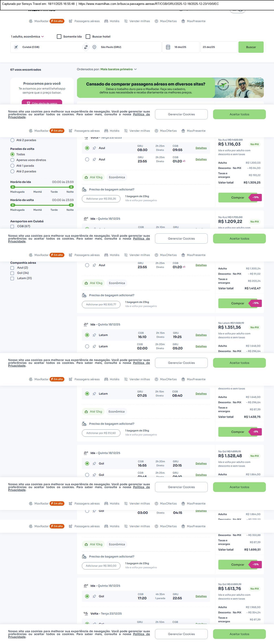Enable the Somente ida checkbox
Screen dimensions: 274x644
[x=59, y=37]
